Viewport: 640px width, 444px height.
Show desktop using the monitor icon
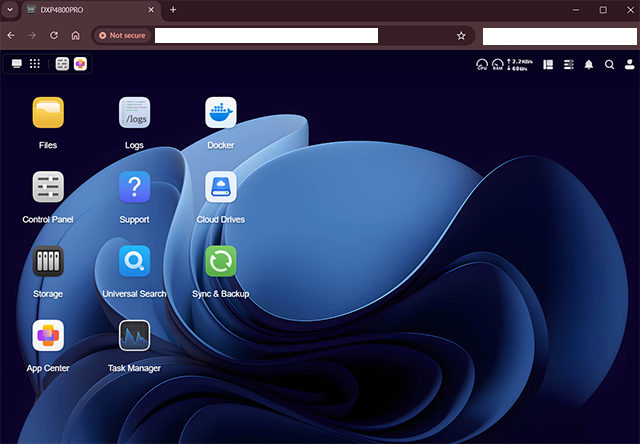[x=16, y=64]
